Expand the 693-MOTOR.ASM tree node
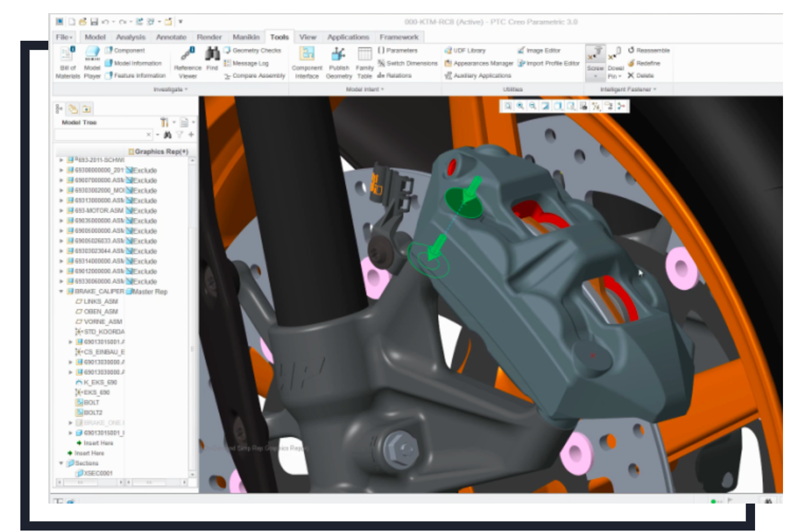 [61, 210]
